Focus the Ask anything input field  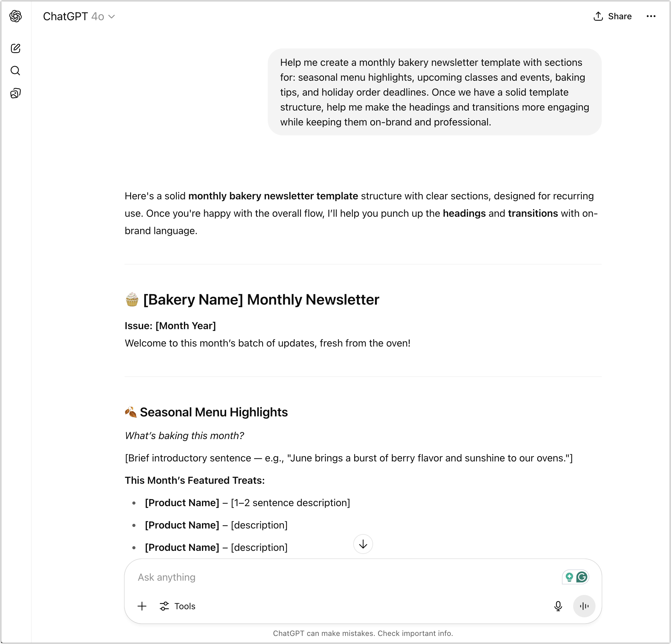pyautogui.click(x=342, y=577)
